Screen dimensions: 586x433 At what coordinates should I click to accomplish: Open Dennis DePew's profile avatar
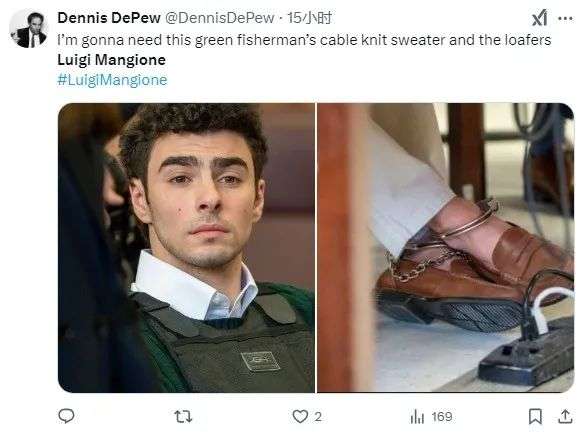pyautogui.click(x=29, y=29)
